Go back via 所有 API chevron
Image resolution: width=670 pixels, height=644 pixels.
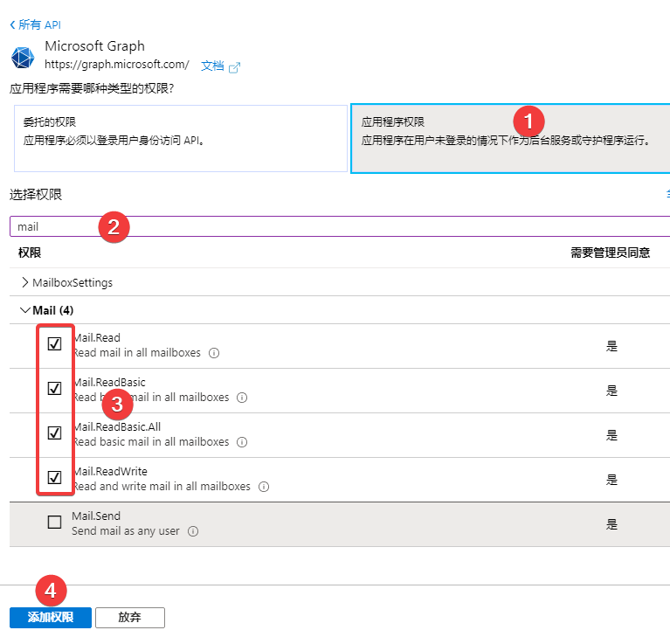pyautogui.click(x=12, y=25)
